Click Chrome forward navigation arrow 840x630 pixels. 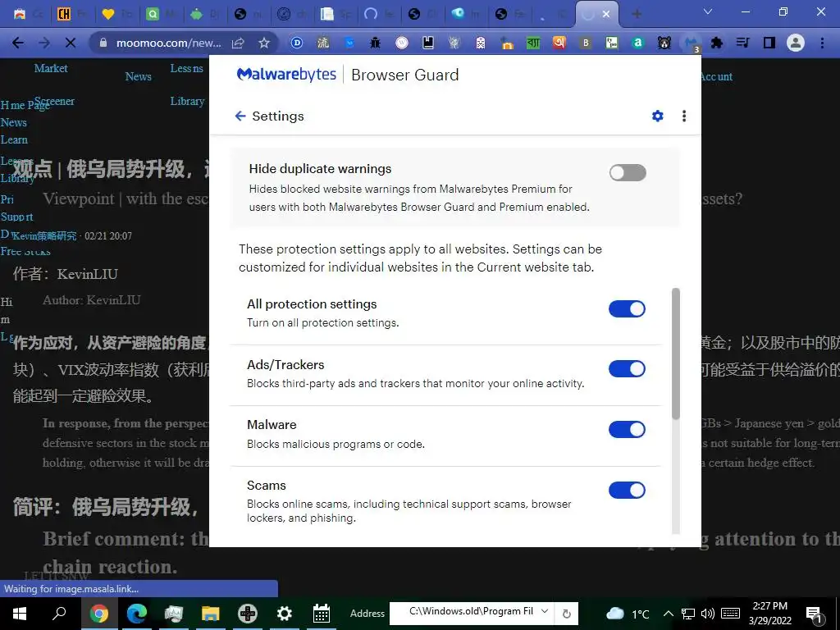44,43
